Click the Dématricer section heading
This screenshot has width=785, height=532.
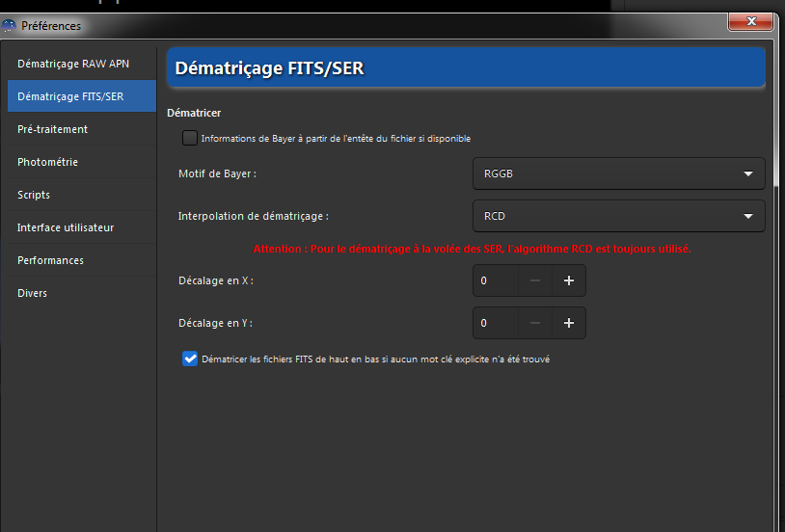coord(194,113)
